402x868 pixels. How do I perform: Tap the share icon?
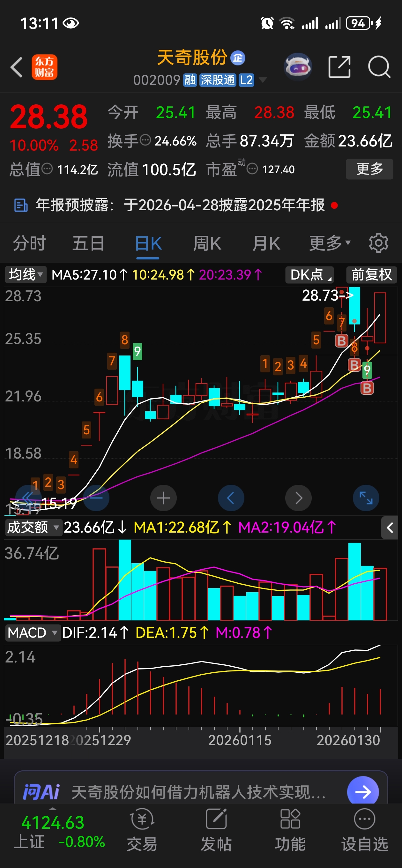click(x=339, y=67)
